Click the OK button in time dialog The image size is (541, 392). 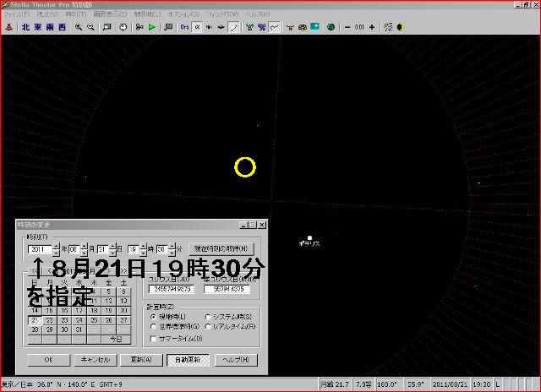[x=48, y=359]
